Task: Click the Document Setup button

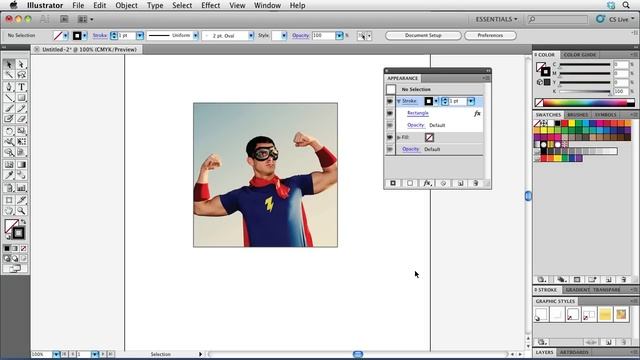Action: (x=423, y=36)
